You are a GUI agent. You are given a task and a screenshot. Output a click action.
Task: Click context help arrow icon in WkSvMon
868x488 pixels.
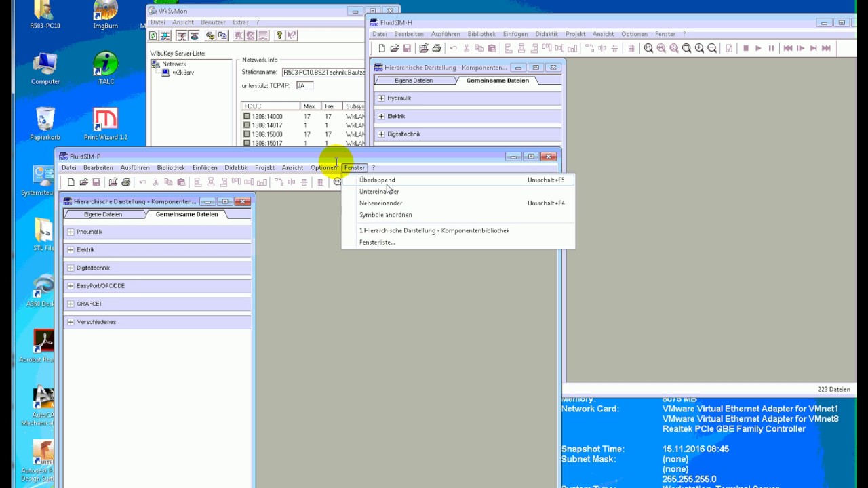[292, 35]
